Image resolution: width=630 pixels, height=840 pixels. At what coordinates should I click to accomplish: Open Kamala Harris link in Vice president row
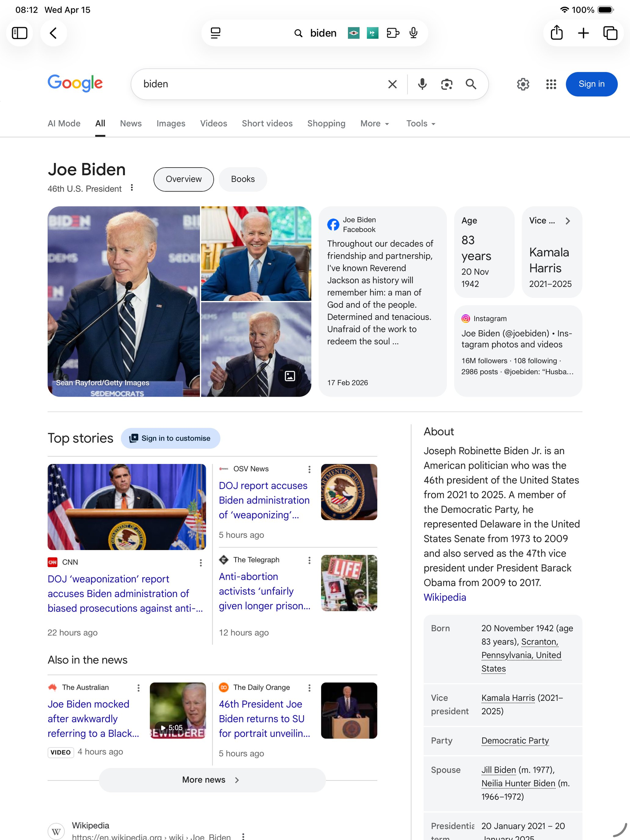[508, 698]
